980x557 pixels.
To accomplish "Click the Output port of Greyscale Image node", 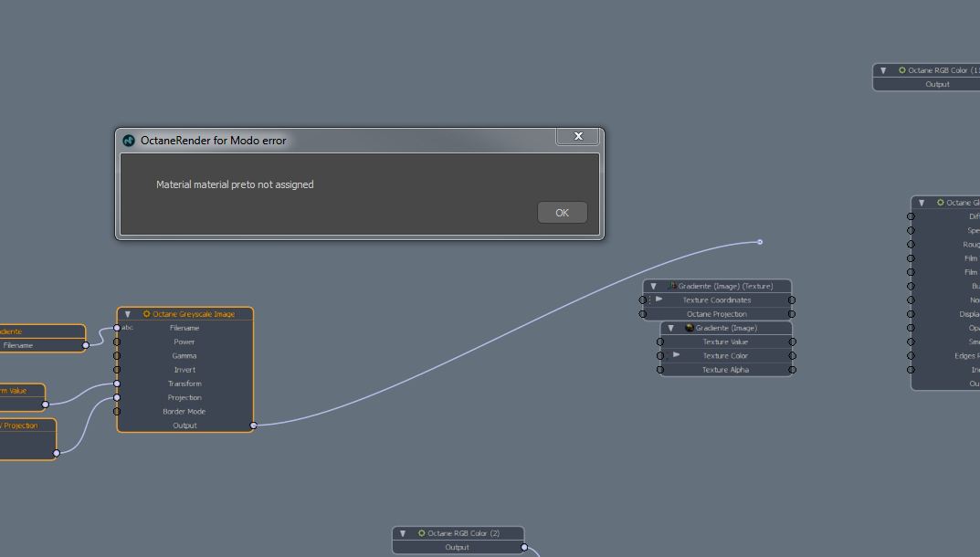I will point(253,426).
